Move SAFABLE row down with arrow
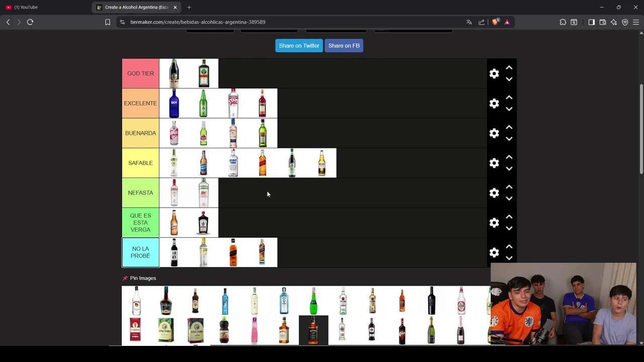The image size is (644, 362). [x=509, y=168]
